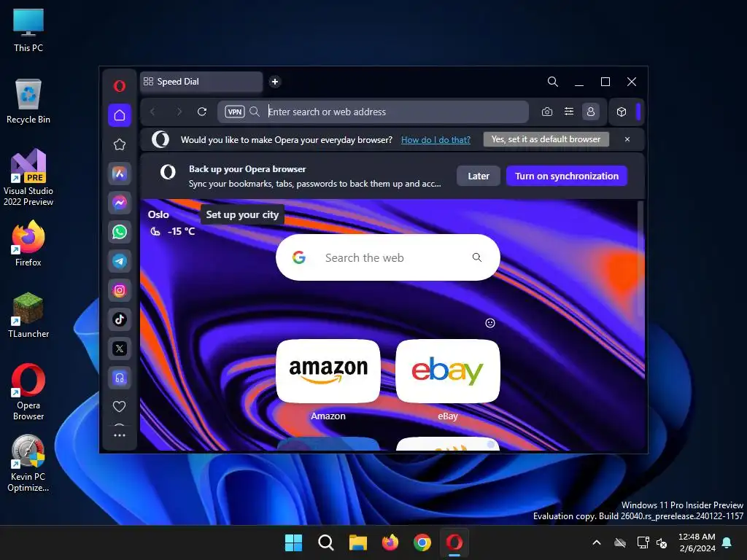
Task: Click 'Turn on synchronization' button
Action: tap(566, 176)
